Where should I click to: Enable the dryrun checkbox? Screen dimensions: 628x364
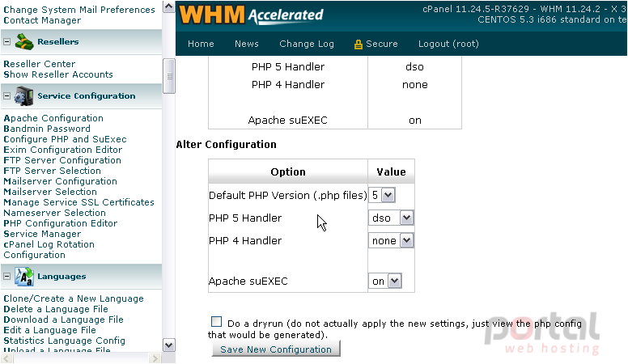216,322
